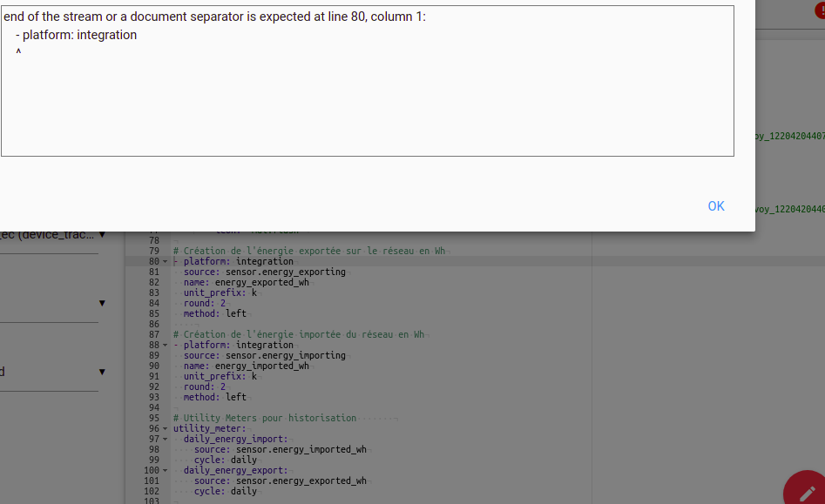Collapse daily_energy_export fold at line 100
Screen dimensions: 825x504
click(x=166, y=471)
